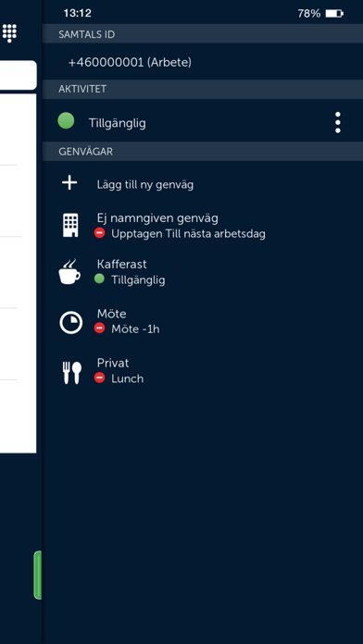Viewport: 363px width, 644px height.
Task: Open the dialpad keypad icon
Action: tap(9, 33)
